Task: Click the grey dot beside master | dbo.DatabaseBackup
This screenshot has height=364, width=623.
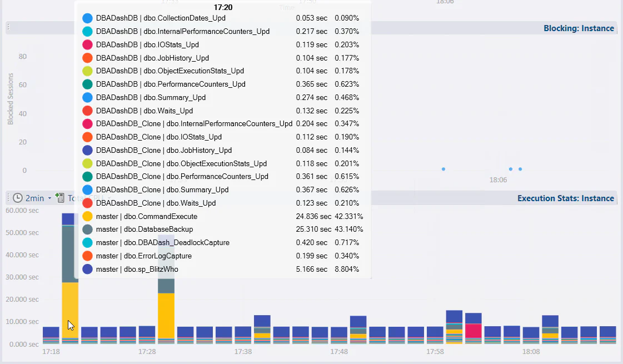Action: 87,230
